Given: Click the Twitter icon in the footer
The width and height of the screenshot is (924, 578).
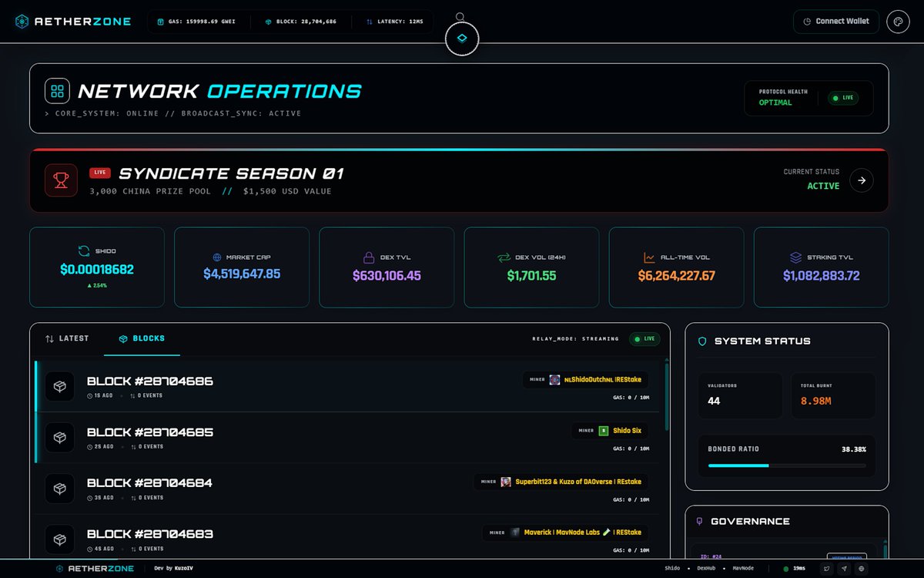Looking at the screenshot, I should pyautogui.click(x=827, y=568).
